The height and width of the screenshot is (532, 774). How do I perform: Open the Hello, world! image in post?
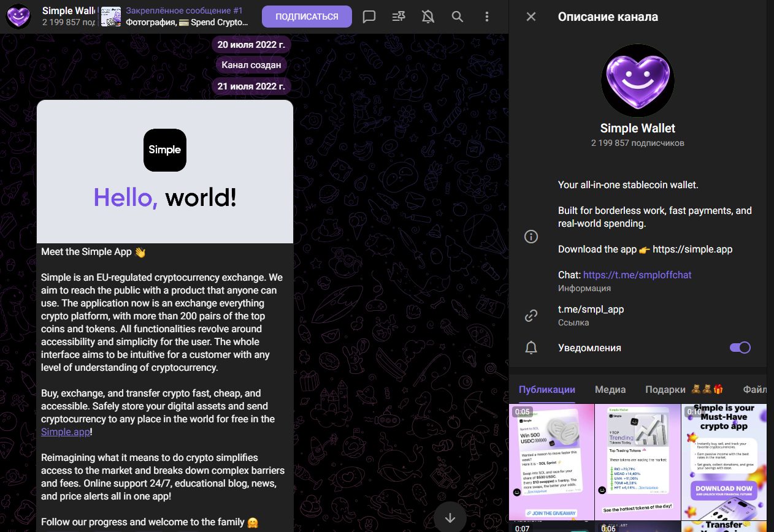(x=165, y=172)
